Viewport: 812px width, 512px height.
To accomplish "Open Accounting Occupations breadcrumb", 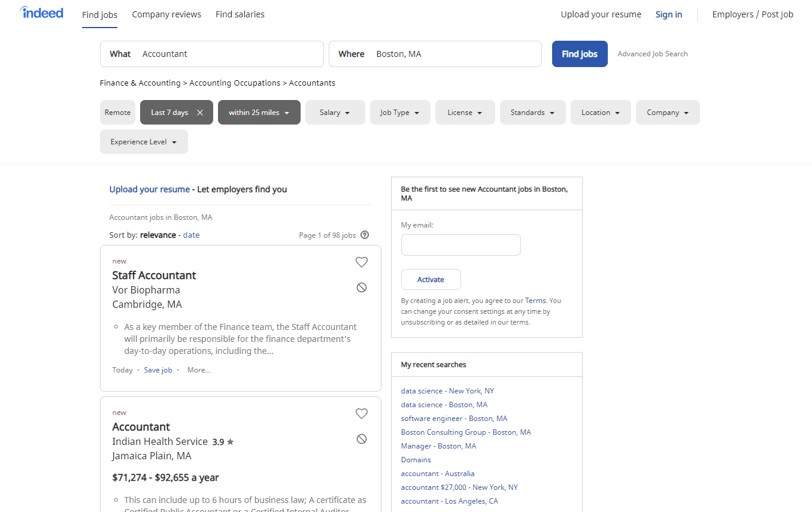I will [235, 83].
